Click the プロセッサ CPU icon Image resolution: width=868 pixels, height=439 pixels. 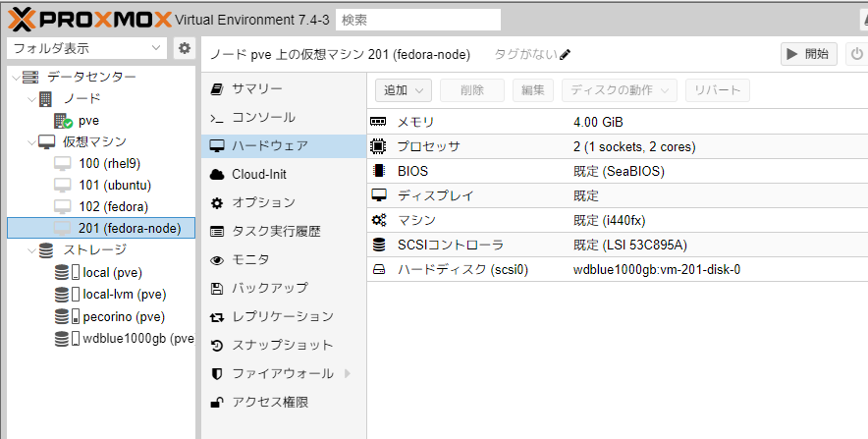378,146
